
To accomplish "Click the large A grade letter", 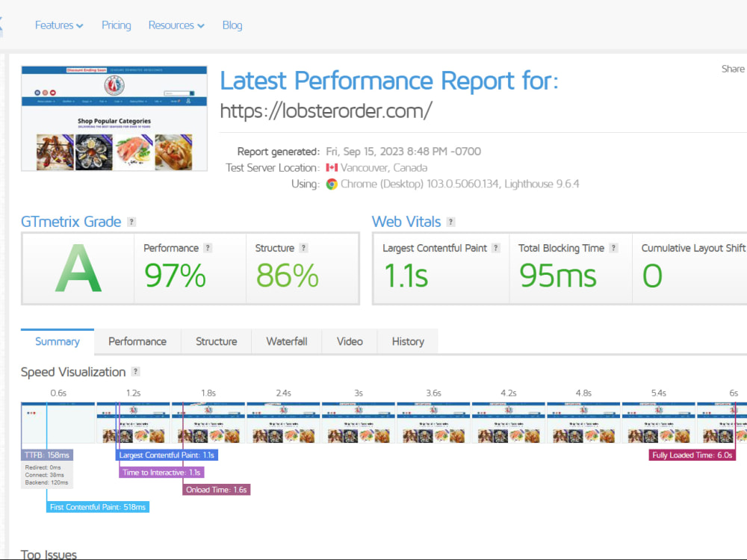I will (78, 268).
